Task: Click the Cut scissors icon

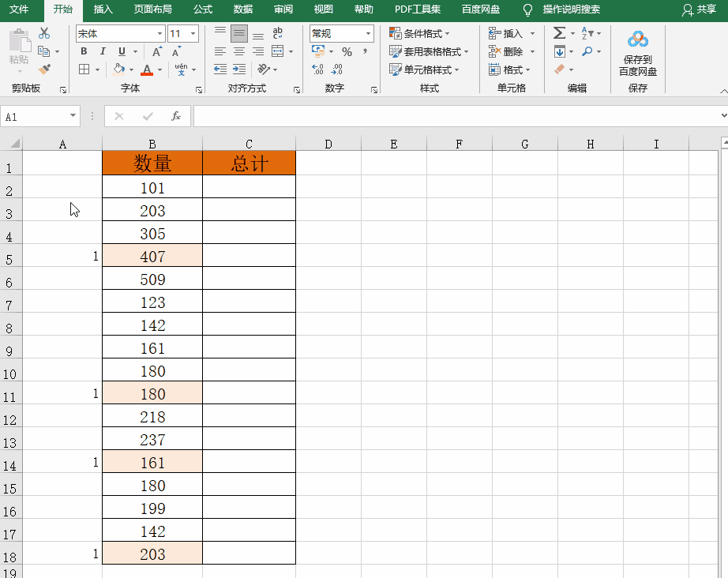Action: click(44, 33)
